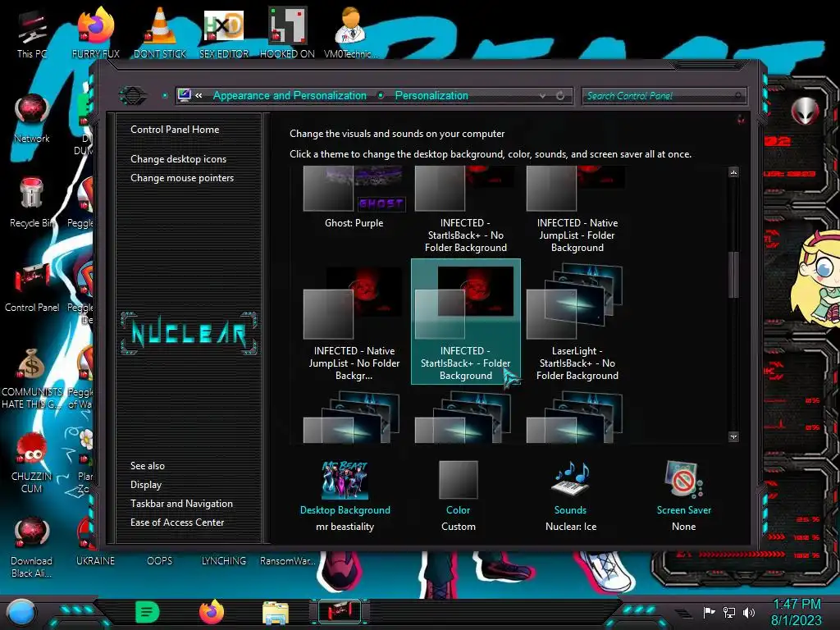Launch Firefox from the taskbar
The image size is (840, 630).
212,612
